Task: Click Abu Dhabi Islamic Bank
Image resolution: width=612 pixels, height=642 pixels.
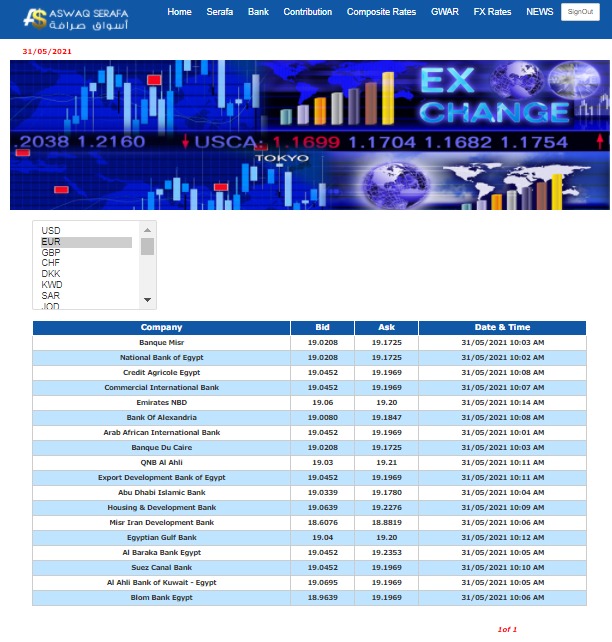Action: pos(161,493)
